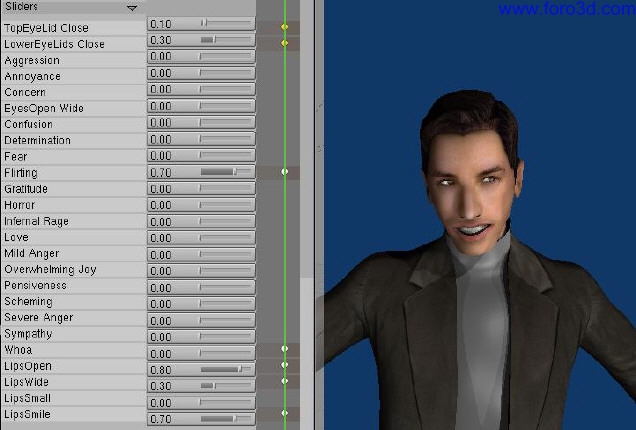Select the Whoa keyframe marker
636x430 pixels.
pyautogui.click(x=285, y=349)
